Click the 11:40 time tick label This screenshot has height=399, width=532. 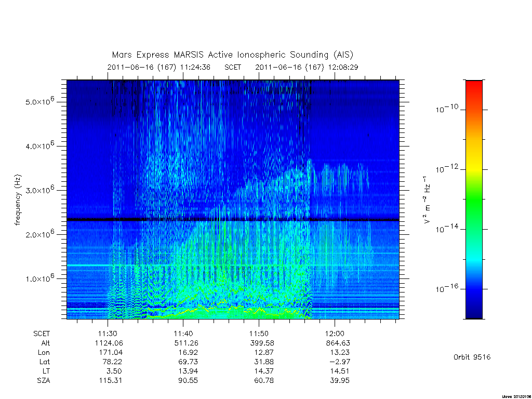183,334
